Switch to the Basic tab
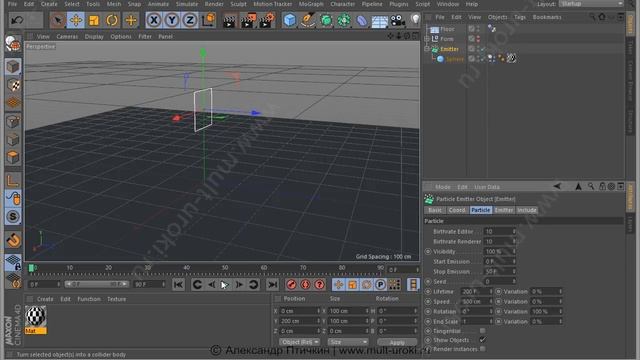This screenshot has width=640, height=360. [x=435, y=210]
